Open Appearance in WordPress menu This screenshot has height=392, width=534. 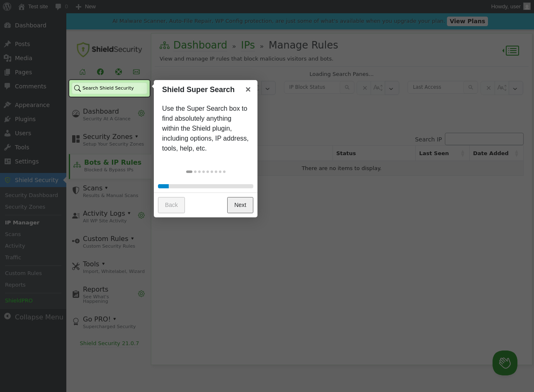click(x=33, y=105)
